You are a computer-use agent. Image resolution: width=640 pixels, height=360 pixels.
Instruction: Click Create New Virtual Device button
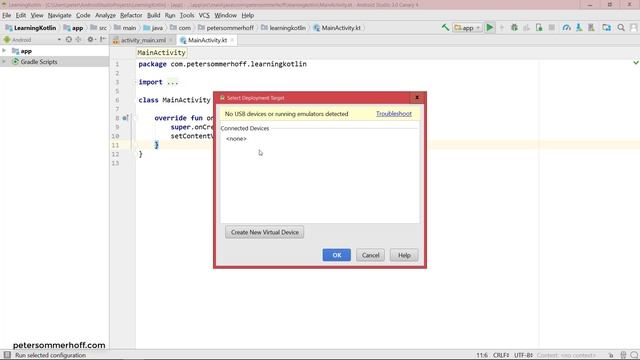(x=264, y=232)
